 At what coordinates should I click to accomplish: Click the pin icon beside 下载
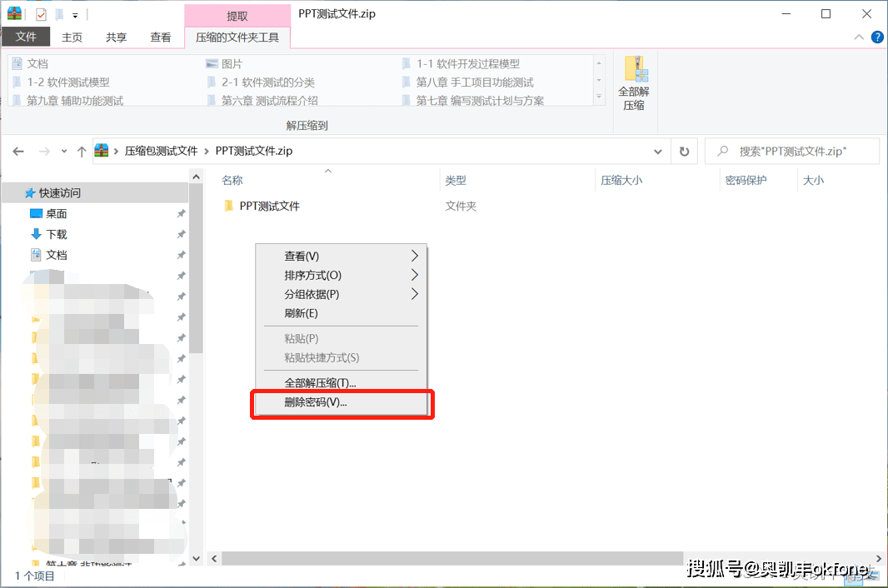tap(181, 235)
